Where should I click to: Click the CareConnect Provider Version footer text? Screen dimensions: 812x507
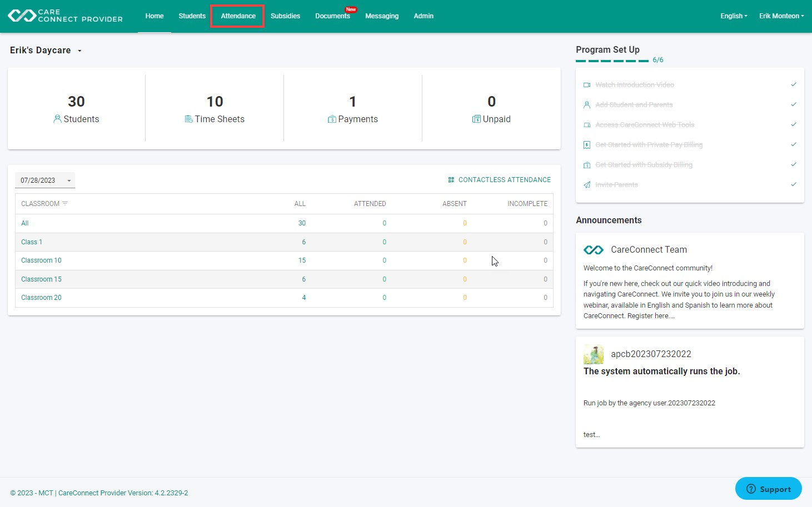[x=123, y=493]
